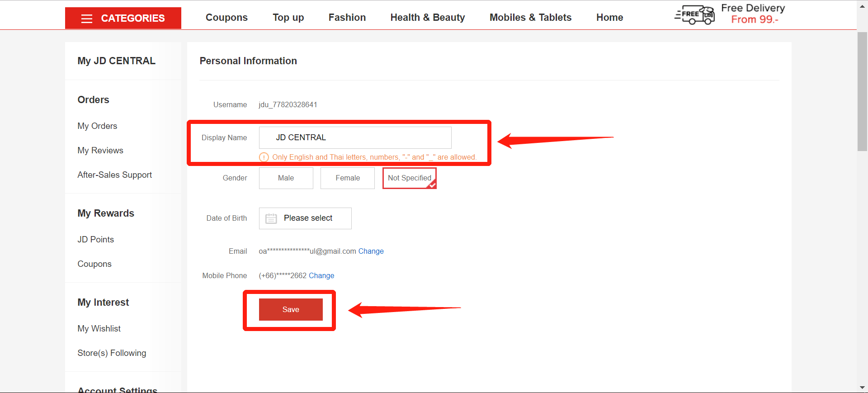Click the Free Delivery From 99.- banner text
This screenshot has height=393, width=868.
(753, 14)
